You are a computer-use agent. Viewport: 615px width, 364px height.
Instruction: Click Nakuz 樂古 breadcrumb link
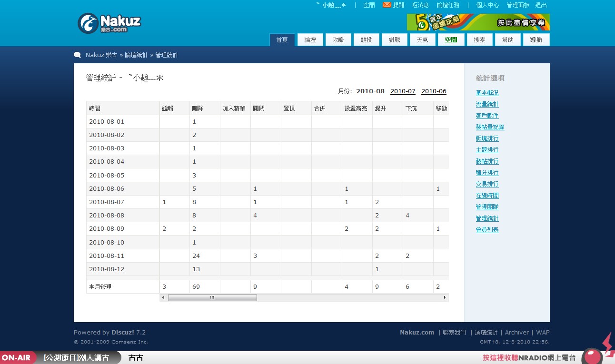[101, 55]
